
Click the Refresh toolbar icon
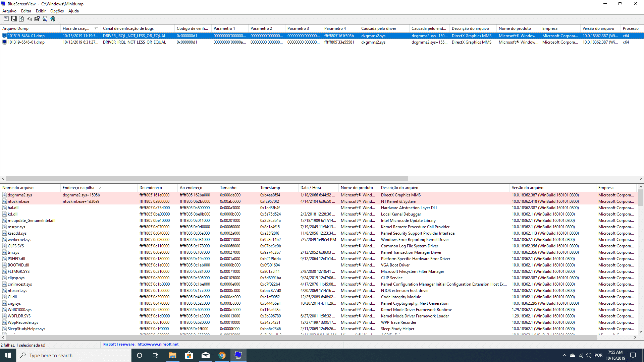tap(21, 19)
